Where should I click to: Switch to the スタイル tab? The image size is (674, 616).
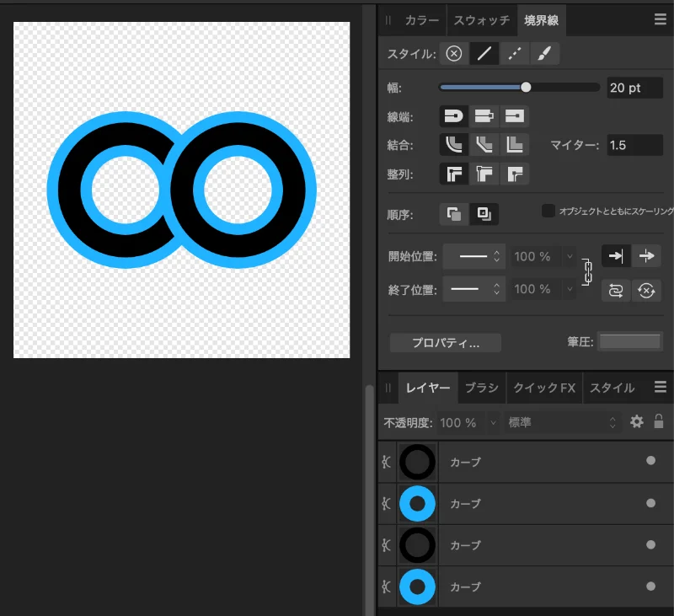pyautogui.click(x=612, y=388)
